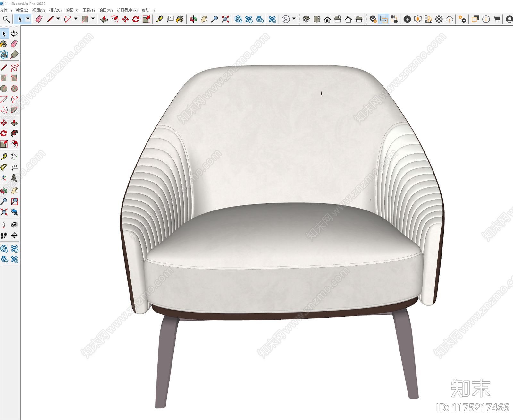Open the Enscape Material Editor
513x420 pixels.
[x=428, y=19]
